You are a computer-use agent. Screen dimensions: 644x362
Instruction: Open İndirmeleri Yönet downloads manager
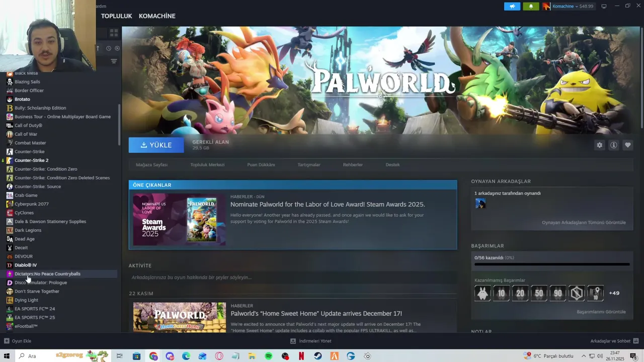311,341
